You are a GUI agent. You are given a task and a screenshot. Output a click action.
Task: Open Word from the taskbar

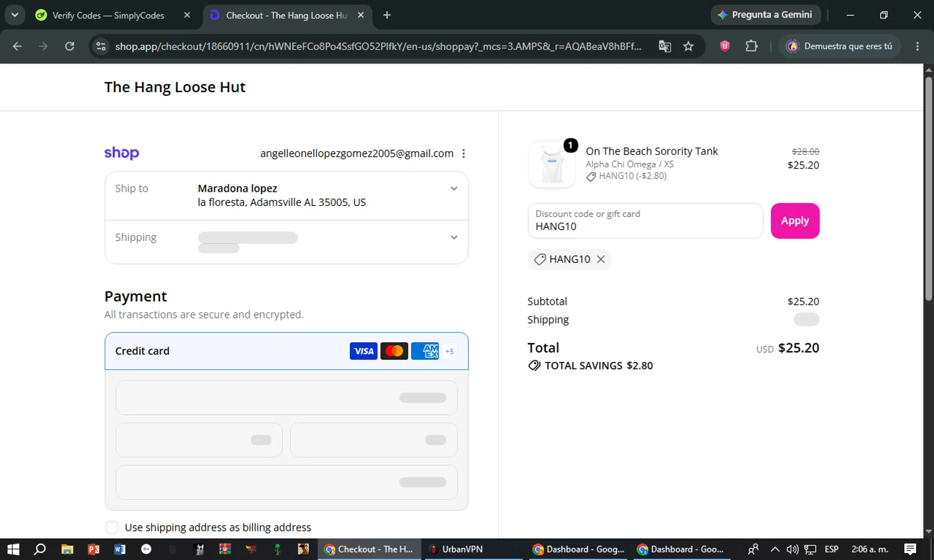pos(120,549)
